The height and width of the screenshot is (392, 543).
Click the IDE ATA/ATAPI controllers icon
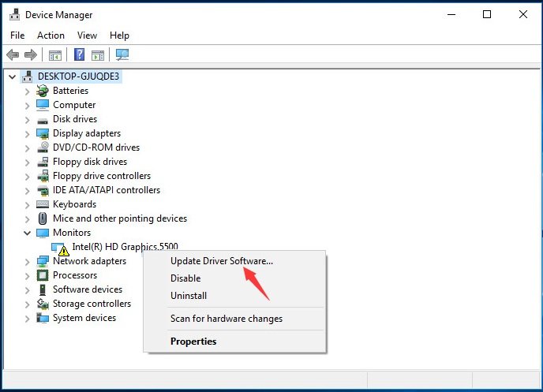click(43, 190)
